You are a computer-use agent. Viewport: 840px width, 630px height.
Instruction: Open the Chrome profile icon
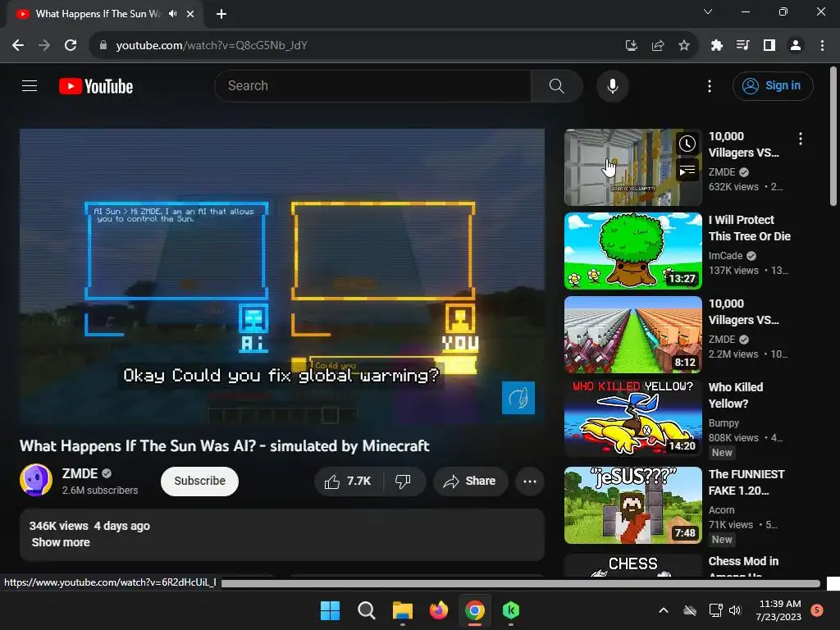(x=796, y=46)
